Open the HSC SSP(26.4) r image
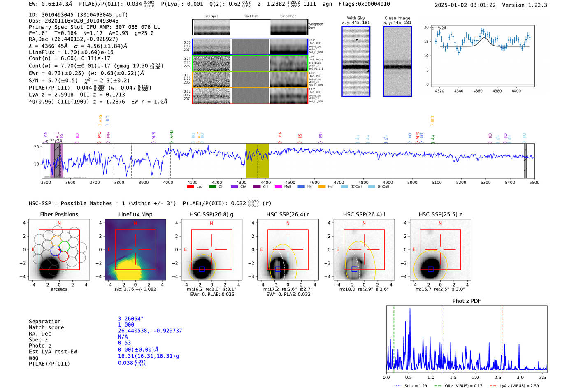576x392 pixels. click(x=288, y=250)
